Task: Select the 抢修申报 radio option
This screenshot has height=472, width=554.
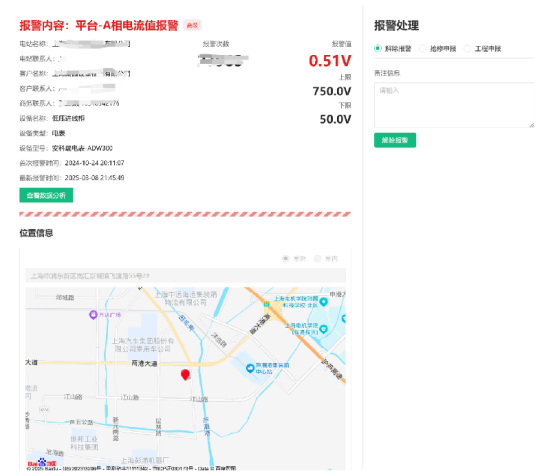Action: pyautogui.click(x=423, y=48)
